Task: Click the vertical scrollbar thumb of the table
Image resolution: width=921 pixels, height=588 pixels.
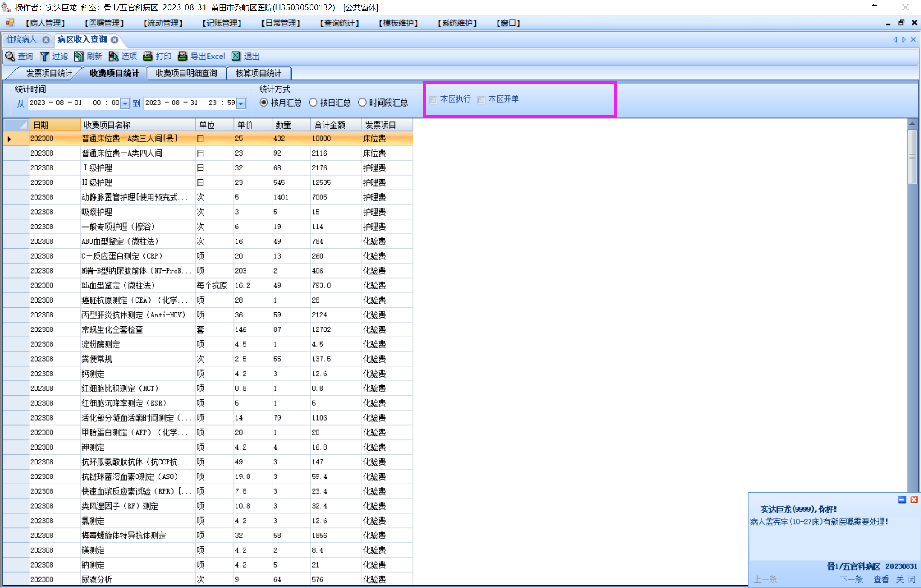Action: point(912,157)
